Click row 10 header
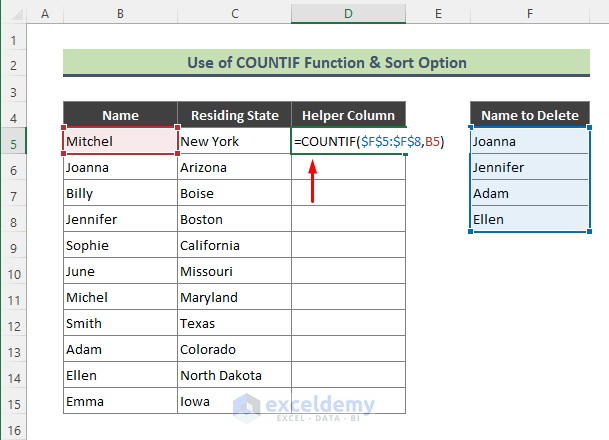The width and height of the screenshot is (609, 440). click(13, 272)
